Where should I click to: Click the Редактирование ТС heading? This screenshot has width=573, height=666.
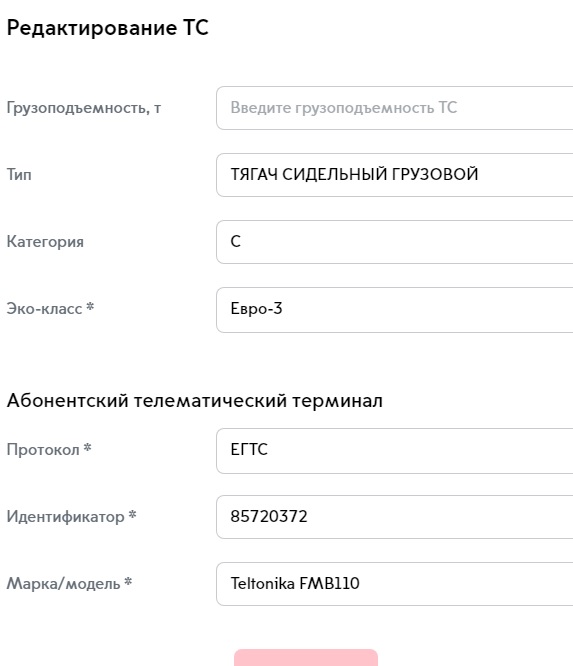(x=108, y=28)
